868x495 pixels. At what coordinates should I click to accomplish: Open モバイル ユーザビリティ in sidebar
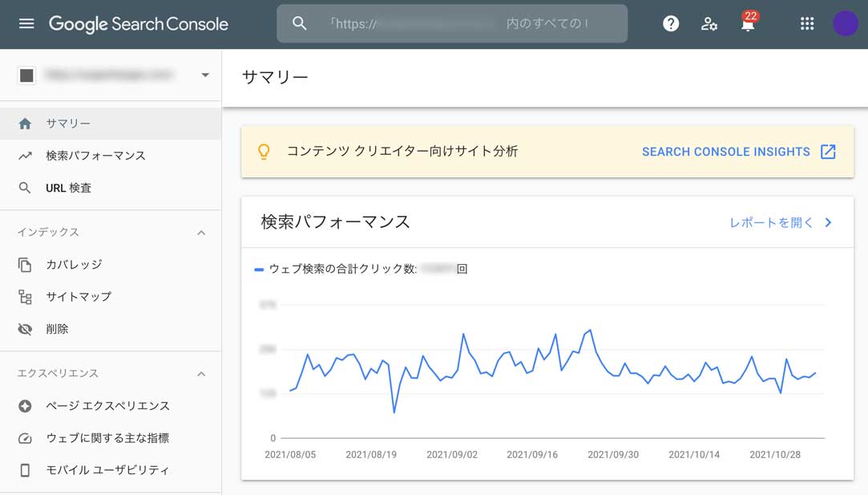pos(111,470)
